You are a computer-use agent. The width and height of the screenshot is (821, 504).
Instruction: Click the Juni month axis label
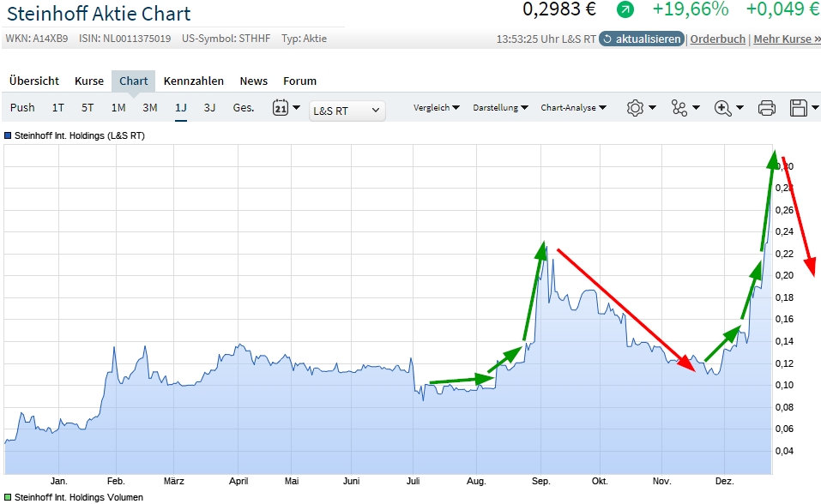(351, 481)
